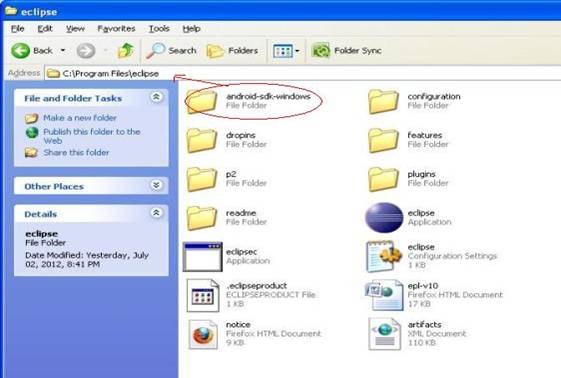Select the p2 folder icon
Image resolution: width=561 pixels, height=378 pixels.
pyautogui.click(x=202, y=179)
